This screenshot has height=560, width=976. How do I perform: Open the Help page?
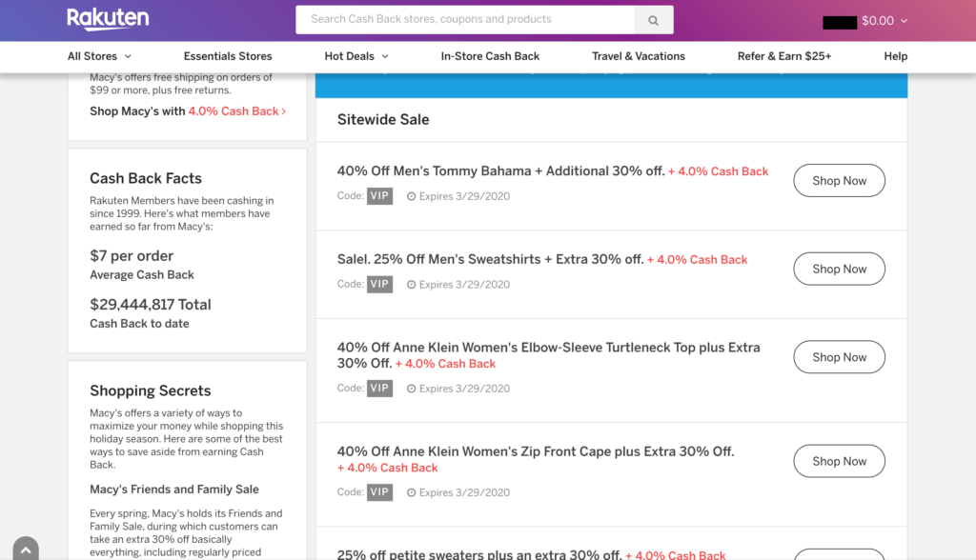point(896,56)
